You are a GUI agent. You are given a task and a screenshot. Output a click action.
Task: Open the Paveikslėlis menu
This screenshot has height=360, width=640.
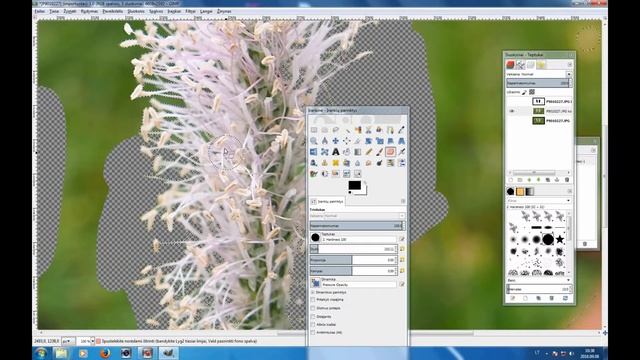113,11
